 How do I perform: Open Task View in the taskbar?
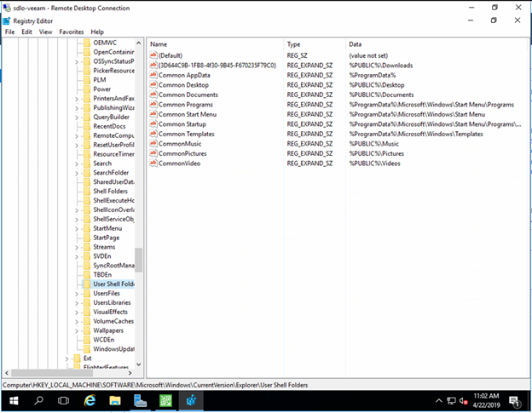pyautogui.click(x=63, y=401)
